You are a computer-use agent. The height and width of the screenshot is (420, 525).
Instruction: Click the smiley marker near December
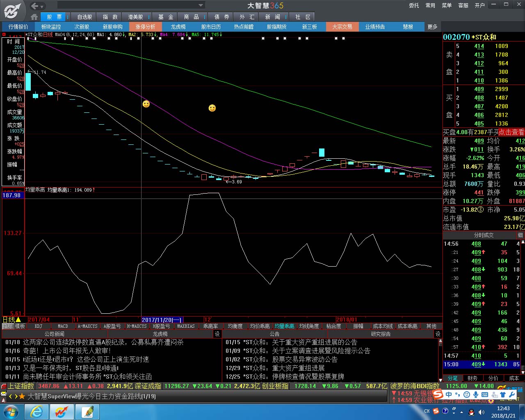pyautogui.click(x=212, y=108)
